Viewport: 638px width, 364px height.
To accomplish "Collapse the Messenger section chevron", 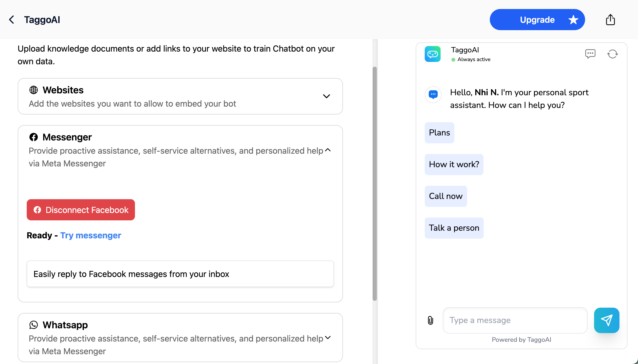I will tap(328, 150).
